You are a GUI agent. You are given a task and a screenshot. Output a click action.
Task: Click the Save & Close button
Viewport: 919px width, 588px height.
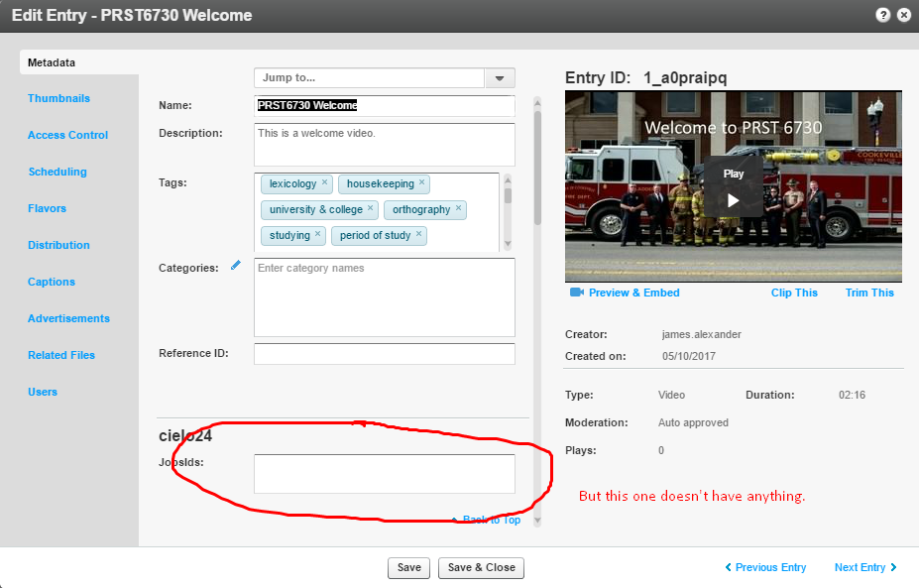click(481, 567)
